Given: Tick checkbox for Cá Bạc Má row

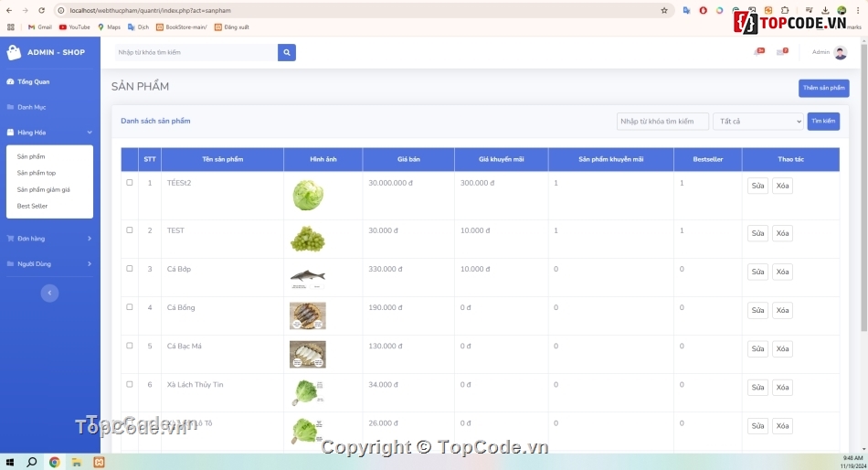Looking at the screenshot, I should click(130, 346).
